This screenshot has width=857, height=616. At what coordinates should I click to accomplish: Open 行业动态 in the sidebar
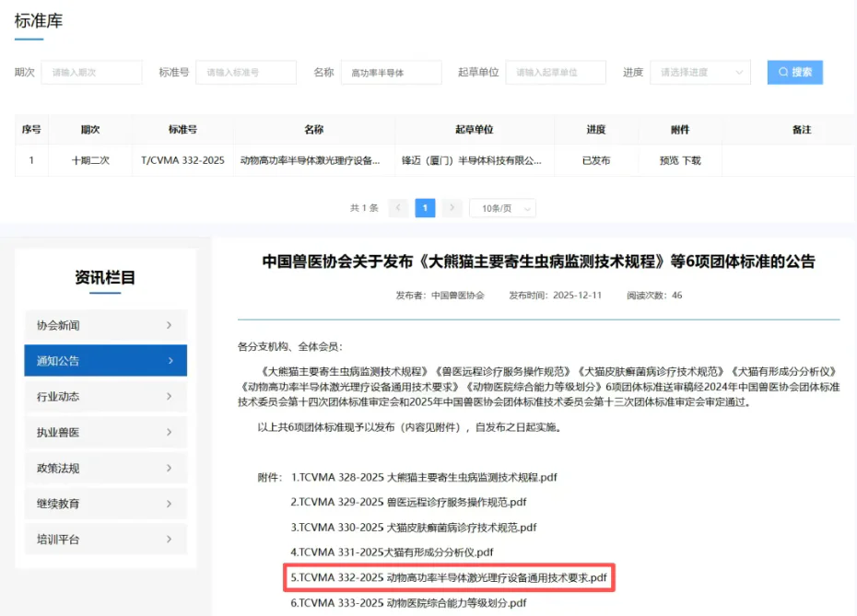(x=105, y=397)
